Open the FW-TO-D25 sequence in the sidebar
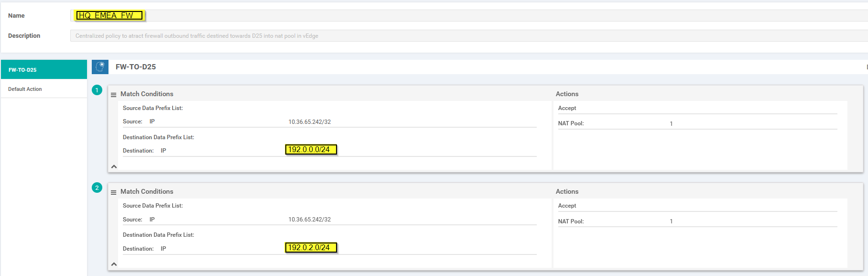Image resolution: width=868 pixels, height=276 pixels. 43,70
